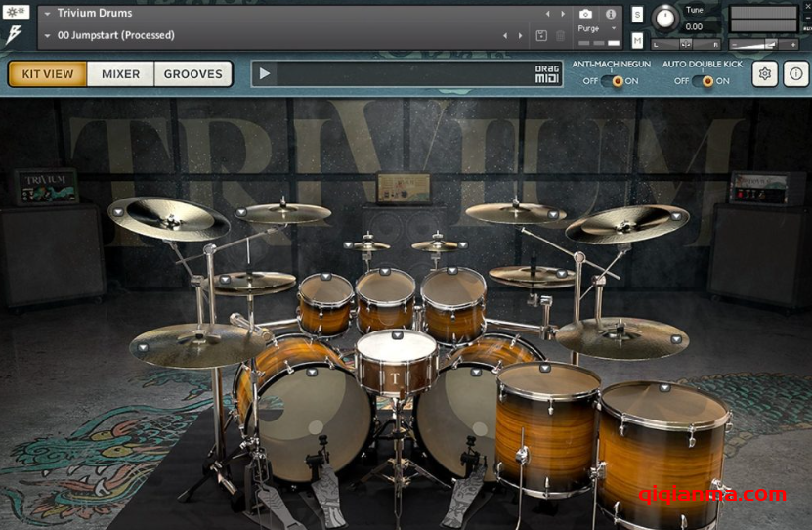Open the far-left upper crash cymbal's dropdown arrow

pos(118,212)
